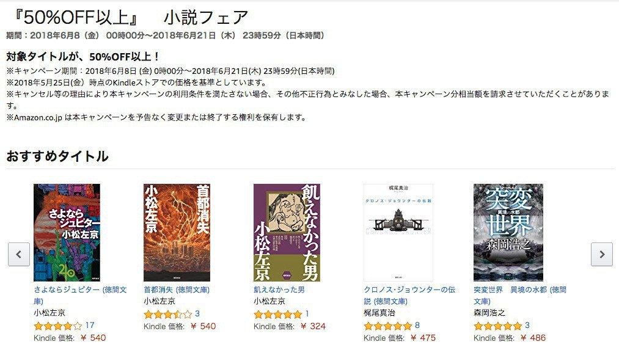Open 飢えなかった男 book cover
This screenshot has width=619, height=364.
click(287, 233)
